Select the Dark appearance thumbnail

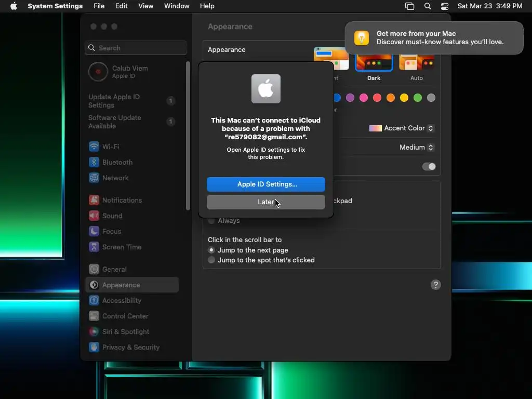[374, 62]
